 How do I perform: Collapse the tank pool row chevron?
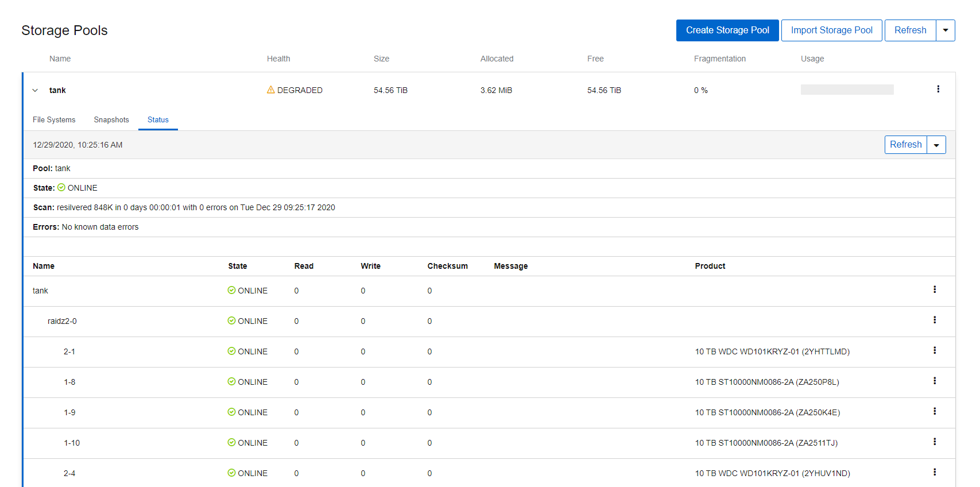[x=35, y=90]
